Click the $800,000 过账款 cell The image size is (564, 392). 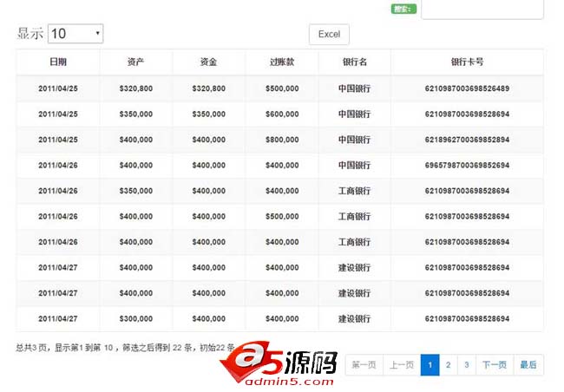tap(282, 140)
